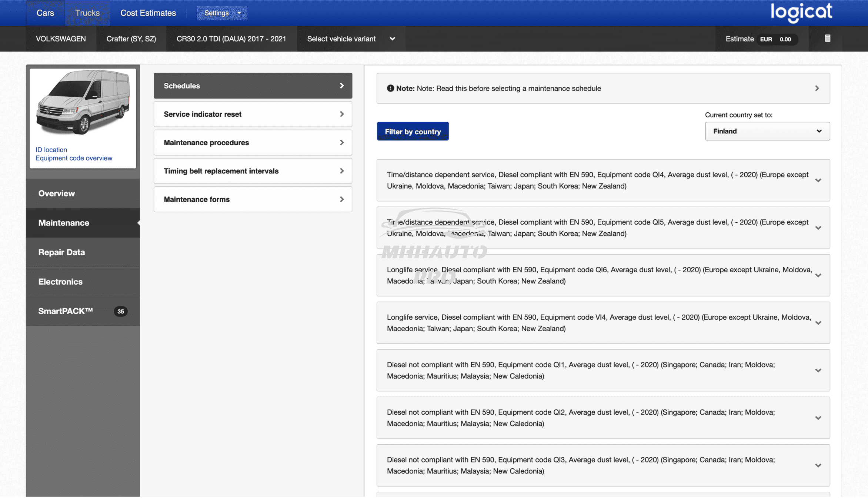This screenshot has width=868, height=498.
Task: Open the Finland country dropdown
Action: tap(767, 131)
